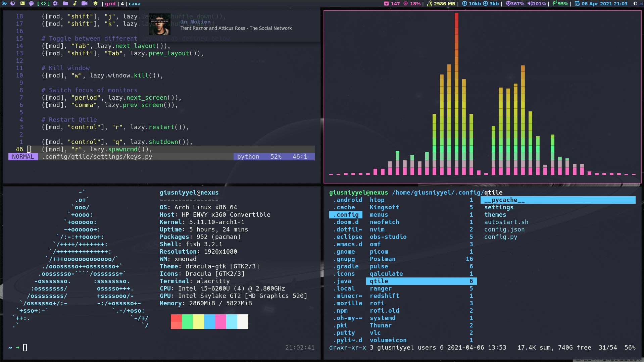Viewport: 644px width, 362px height.
Task: Click the CPU chip icon at 18%
Action: 405,4
